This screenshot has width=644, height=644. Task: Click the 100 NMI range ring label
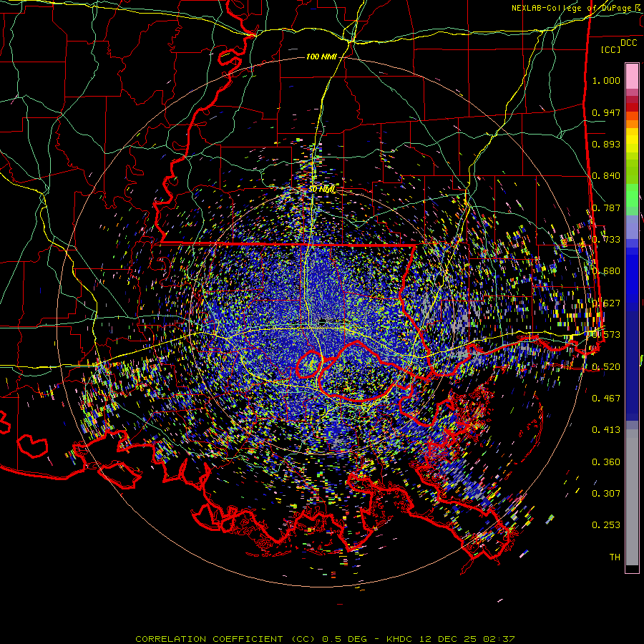(321, 57)
